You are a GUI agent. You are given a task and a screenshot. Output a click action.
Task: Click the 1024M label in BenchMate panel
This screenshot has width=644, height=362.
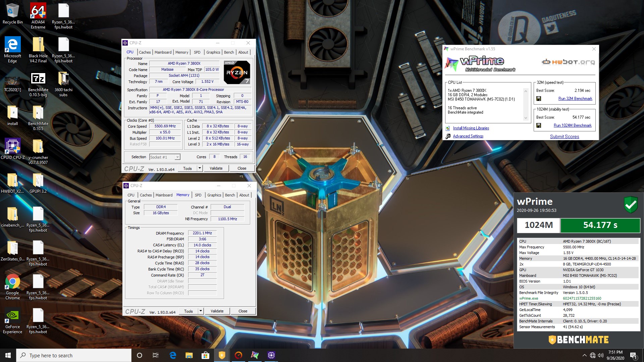538,225
